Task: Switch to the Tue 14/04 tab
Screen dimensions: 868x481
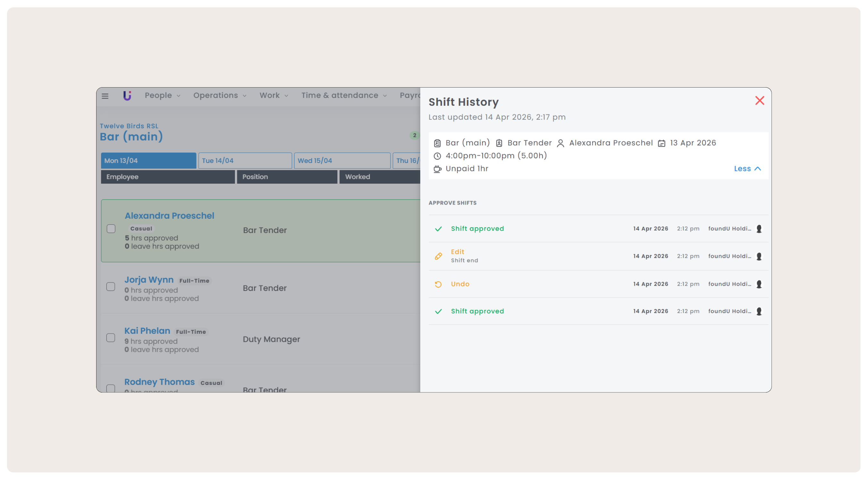Action: [x=245, y=161]
